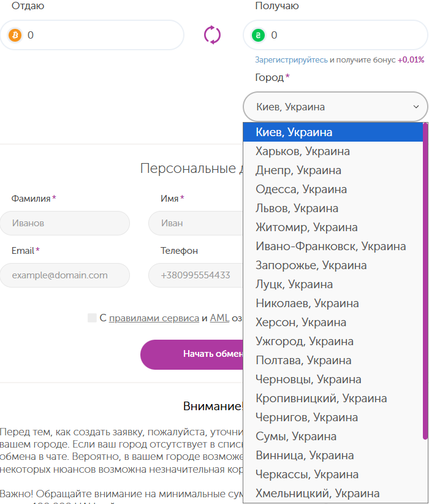Image resolution: width=429 pixels, height=504 pixels.
Task: Collapse the Город dropdown via chevron
Action: (x=416, y=107)
